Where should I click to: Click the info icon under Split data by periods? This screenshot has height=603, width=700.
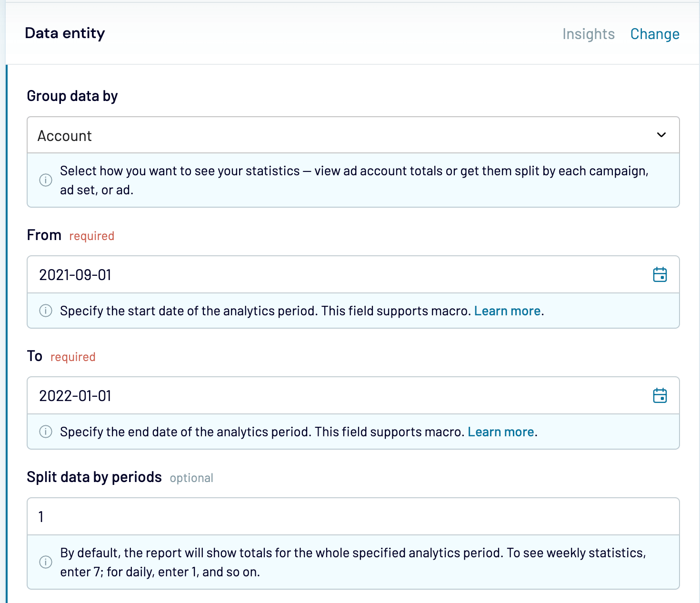(x=46, y=562)
